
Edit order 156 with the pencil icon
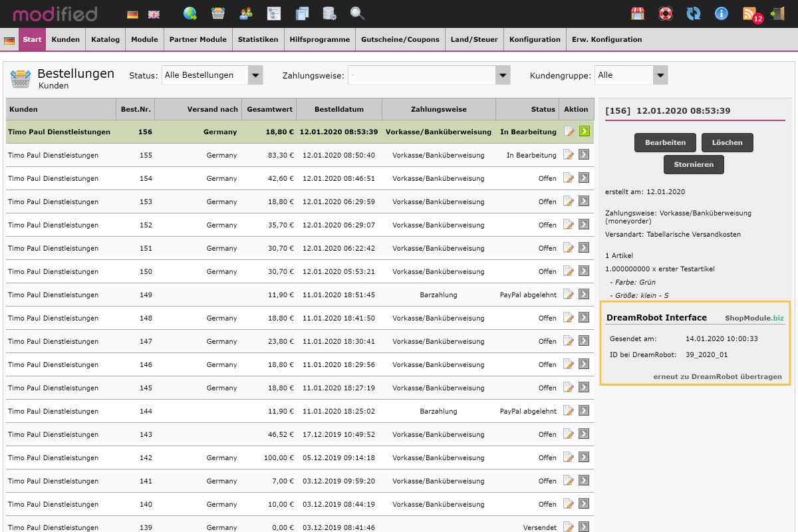click(569, 132)
